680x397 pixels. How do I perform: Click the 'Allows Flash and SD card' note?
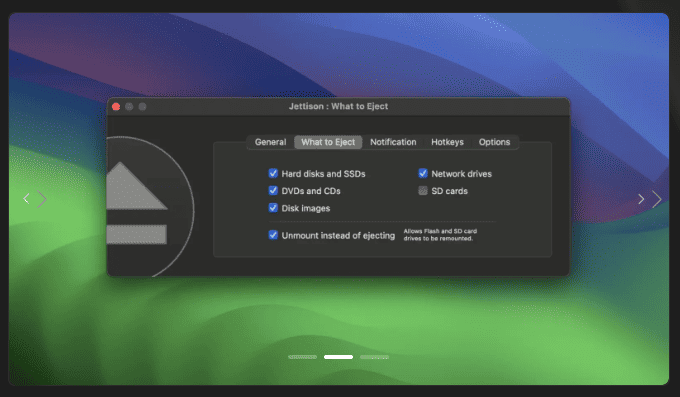440,235
